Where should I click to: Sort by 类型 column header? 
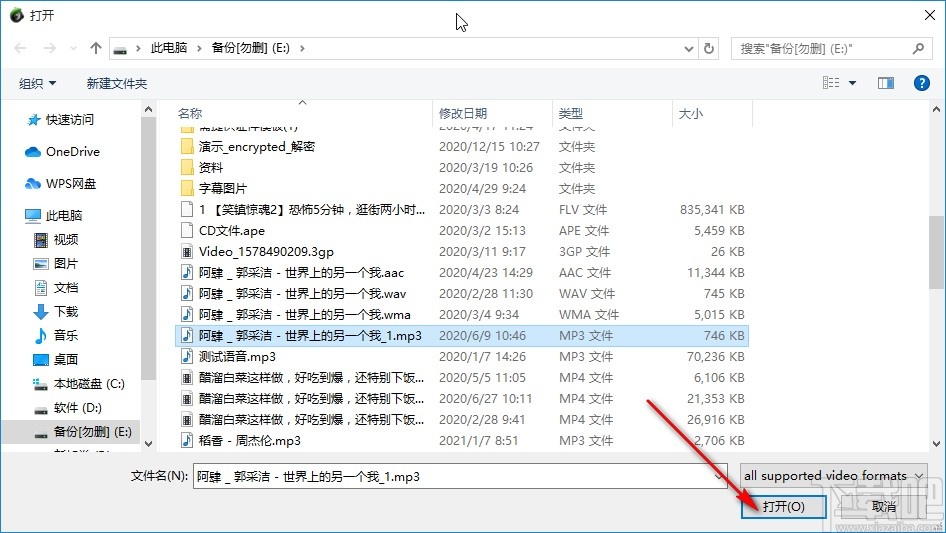pyautogui.click(x=570, y=113)
